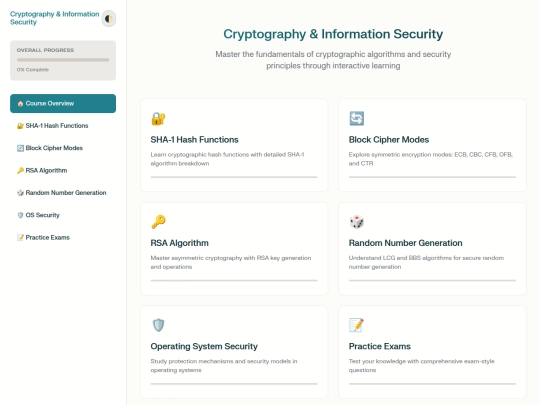Open Block Cipher Modes sidebar item
Viewport: 540px width, 405px height.
pos(63,148)
